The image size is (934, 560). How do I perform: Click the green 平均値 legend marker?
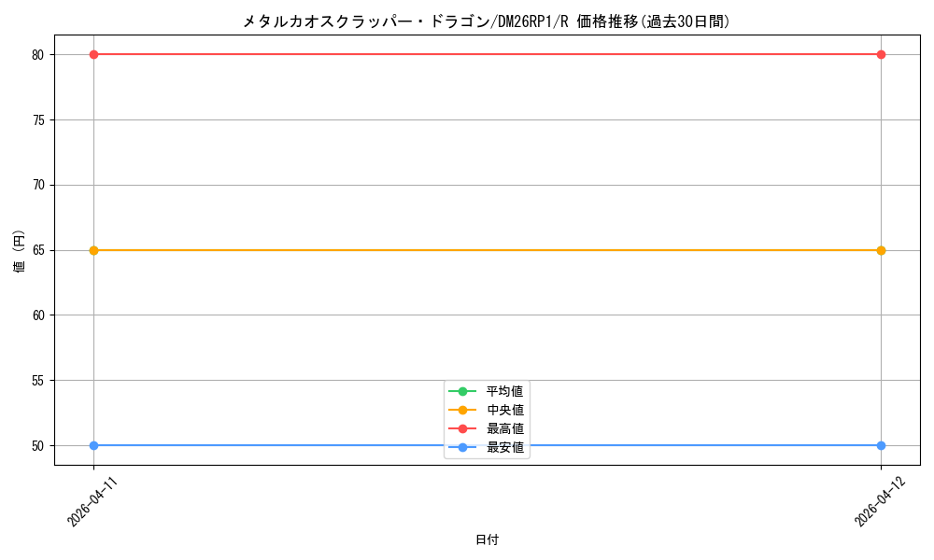point(462,391)
